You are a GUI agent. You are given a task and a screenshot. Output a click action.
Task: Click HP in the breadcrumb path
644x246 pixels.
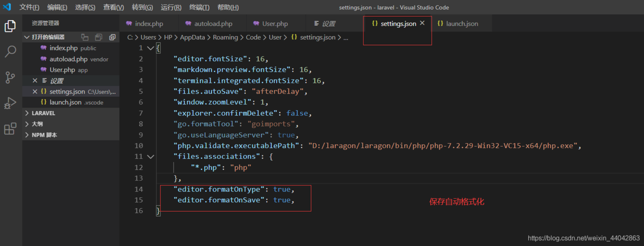click(x=168, y=37)
